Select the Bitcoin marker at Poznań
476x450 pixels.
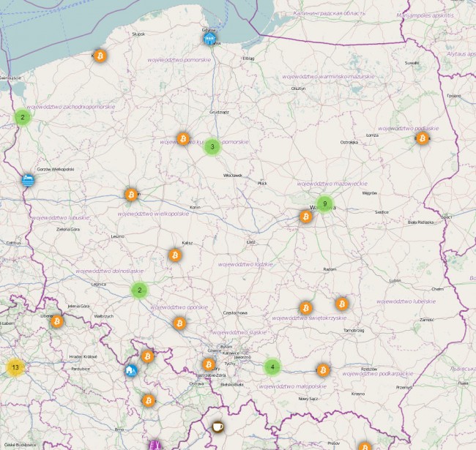131,195
